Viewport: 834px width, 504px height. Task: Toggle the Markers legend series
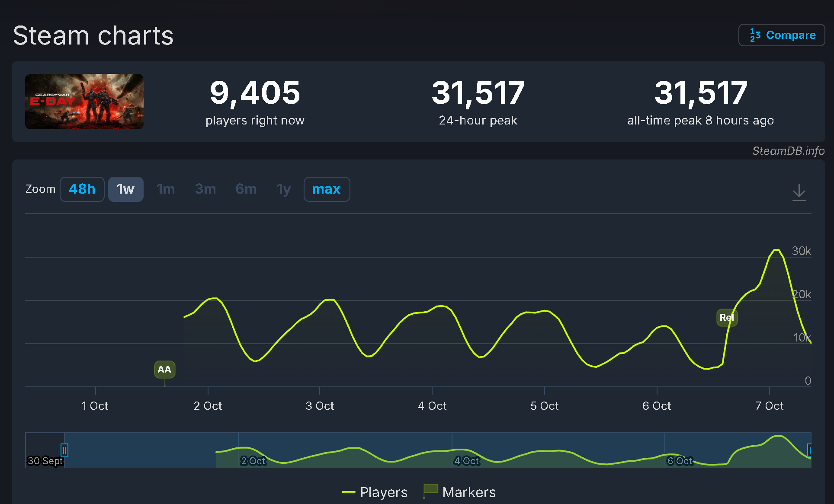tap(459, 492)
